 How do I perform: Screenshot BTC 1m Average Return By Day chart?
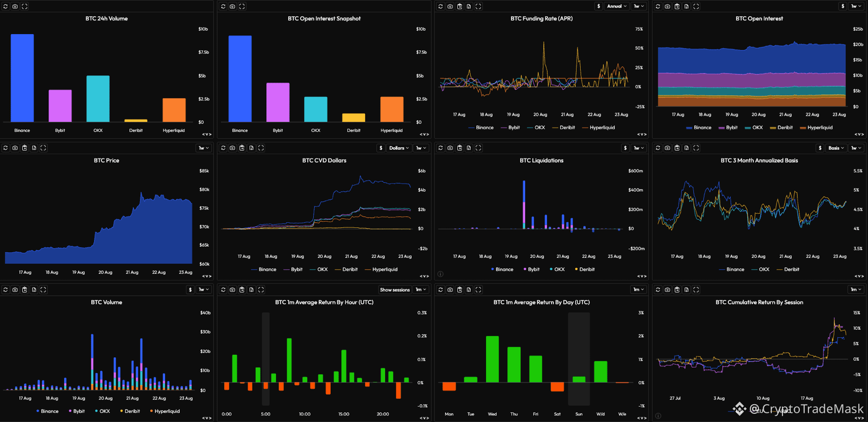pyautogui.click(x=450, y=290)
